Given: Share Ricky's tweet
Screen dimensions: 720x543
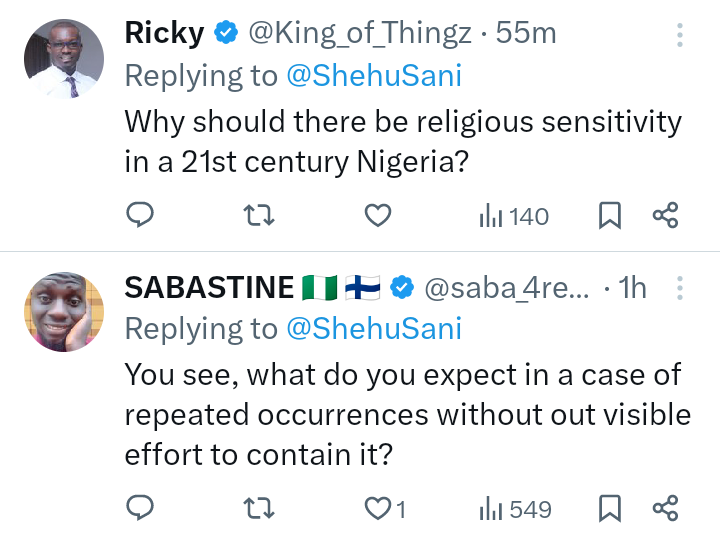Looking at the screenshot, I should tap(666, 215).
